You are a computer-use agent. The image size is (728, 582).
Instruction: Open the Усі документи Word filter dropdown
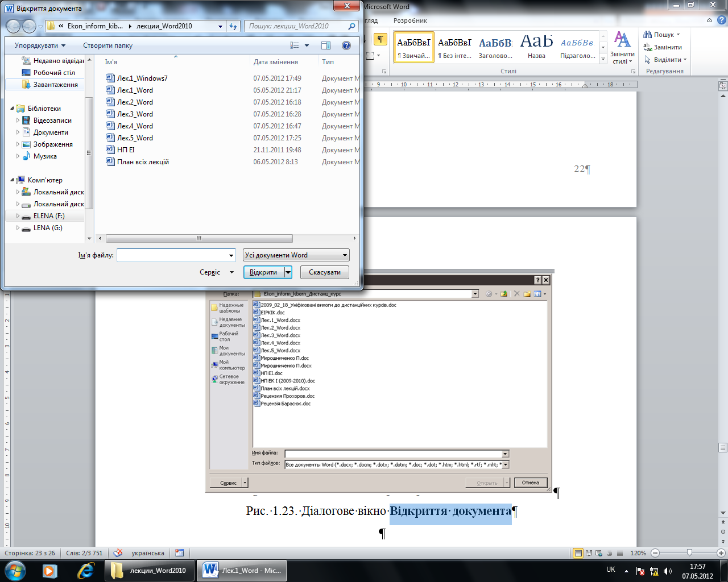point(296,255)
